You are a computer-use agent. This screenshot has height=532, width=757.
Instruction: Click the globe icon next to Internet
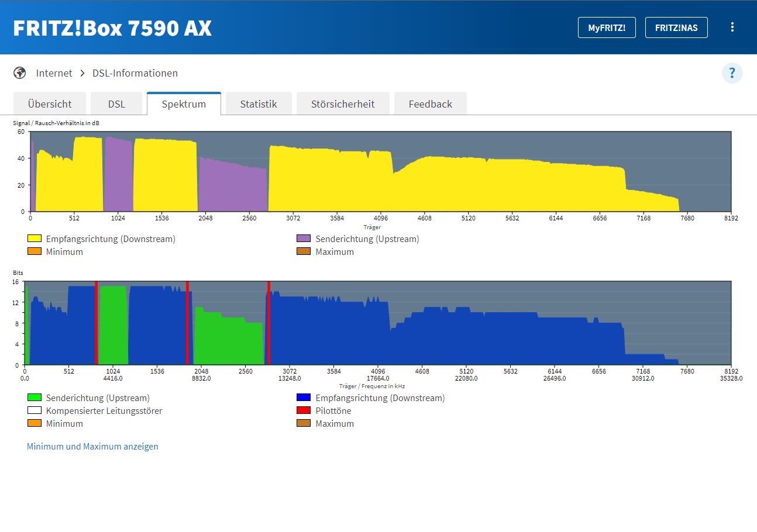pos(20,73)
